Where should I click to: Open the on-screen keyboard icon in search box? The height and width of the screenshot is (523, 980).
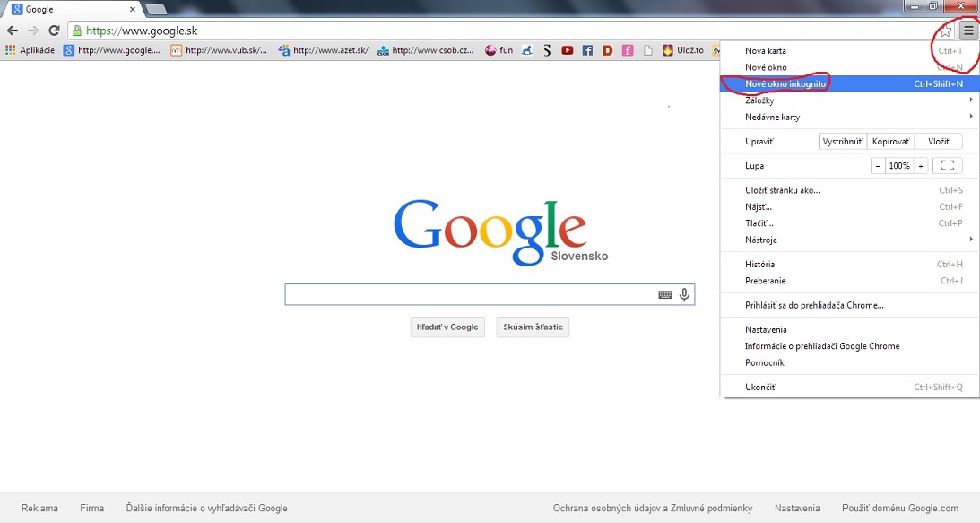click(665, 294)
